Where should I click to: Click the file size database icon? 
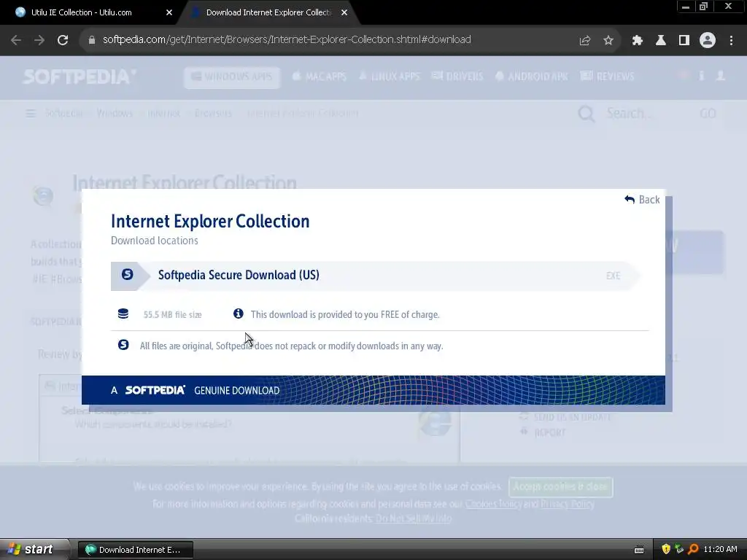point(123,314)
